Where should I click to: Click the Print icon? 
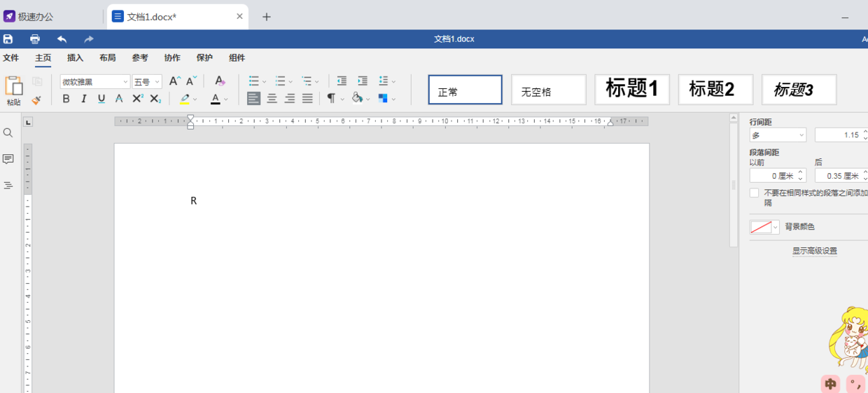pyautogui.click(x=35, y=39)
